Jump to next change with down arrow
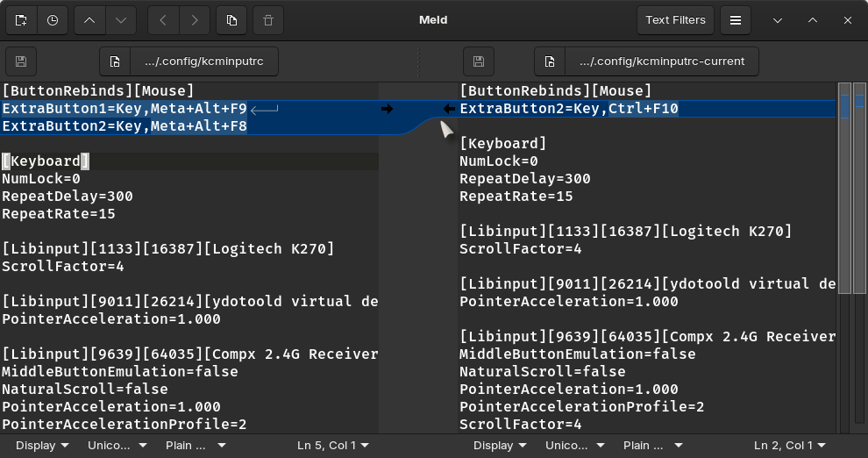The image size is (868, 458). coord(121,20)
